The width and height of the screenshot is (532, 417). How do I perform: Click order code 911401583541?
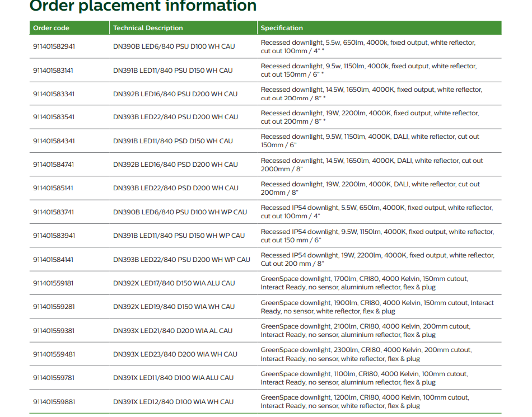(x=54, y=117)
